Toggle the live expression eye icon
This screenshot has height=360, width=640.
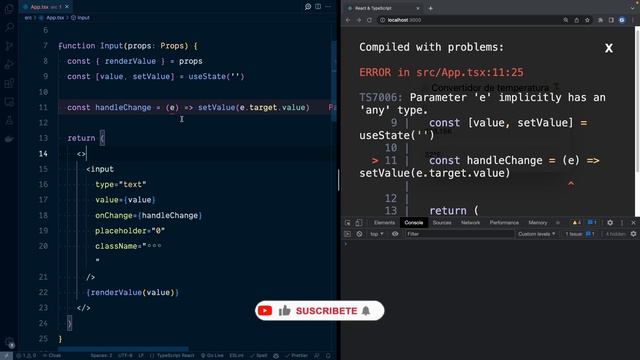point(395,234)
